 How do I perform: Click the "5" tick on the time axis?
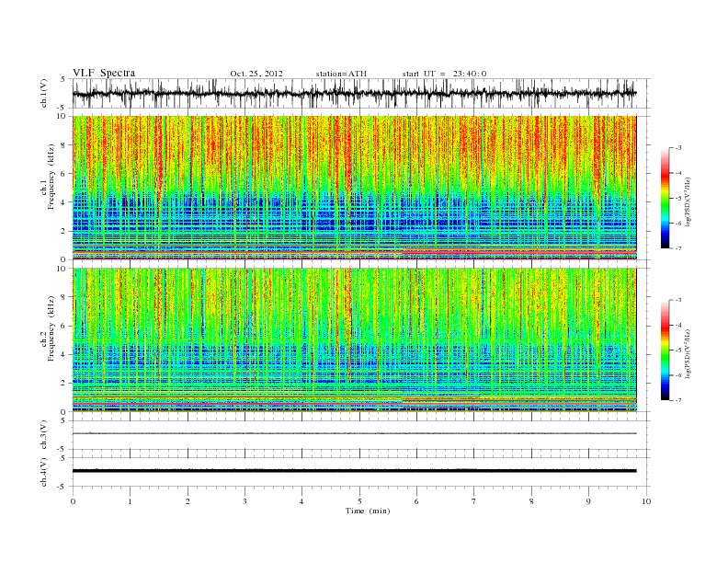click(x=359, y=501)
